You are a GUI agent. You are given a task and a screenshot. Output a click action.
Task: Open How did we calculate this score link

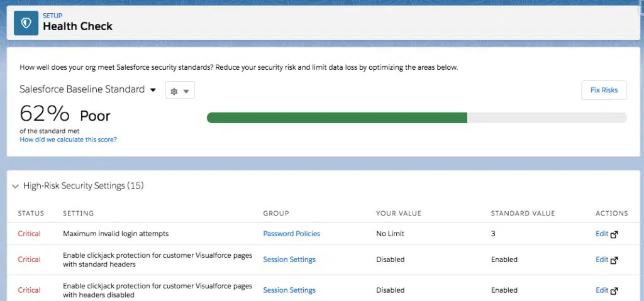tap(68, 140)
